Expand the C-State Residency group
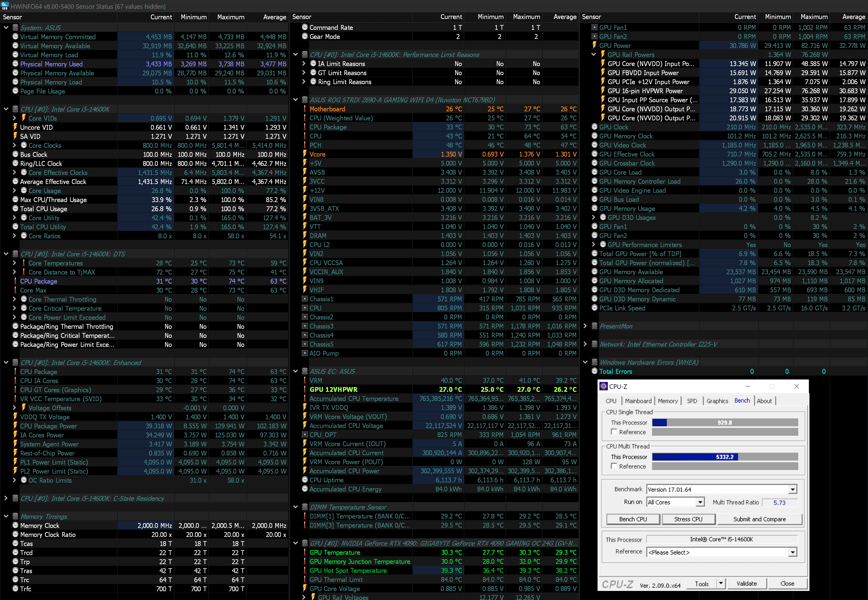The image size is (868, 600). [6, 498]
